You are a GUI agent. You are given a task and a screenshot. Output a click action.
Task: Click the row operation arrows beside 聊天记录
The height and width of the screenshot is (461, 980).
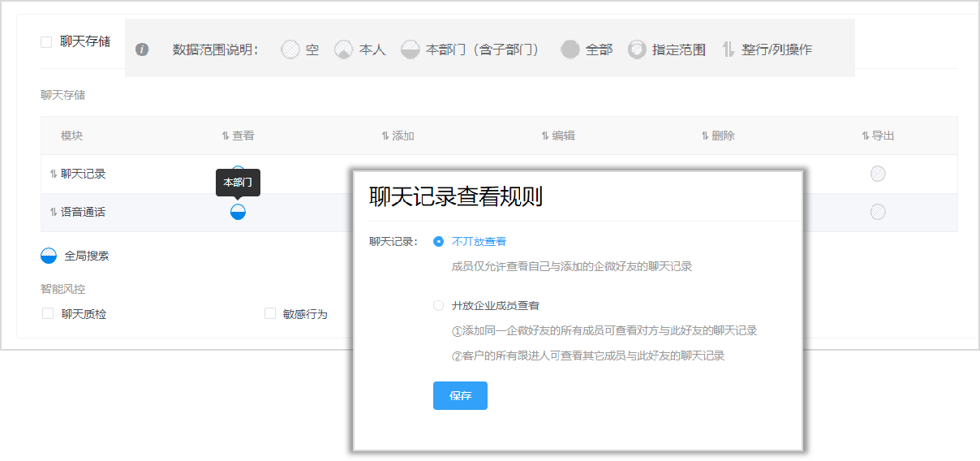(x=54, y=174)
